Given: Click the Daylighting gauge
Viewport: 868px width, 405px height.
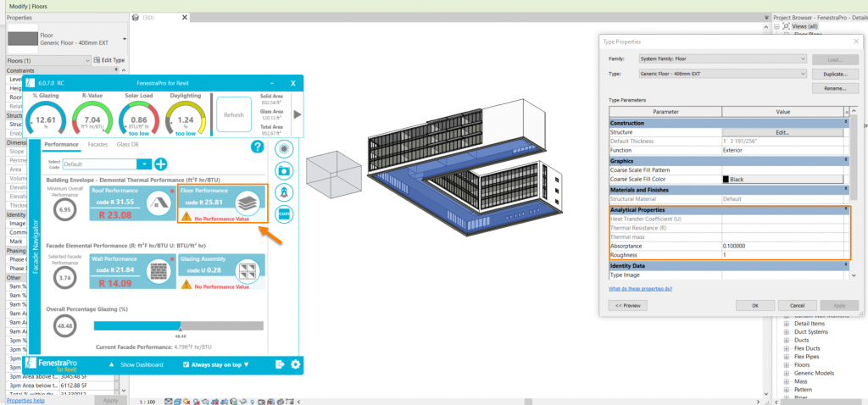Looking at the screenshot, I should [x=186, y=119].
